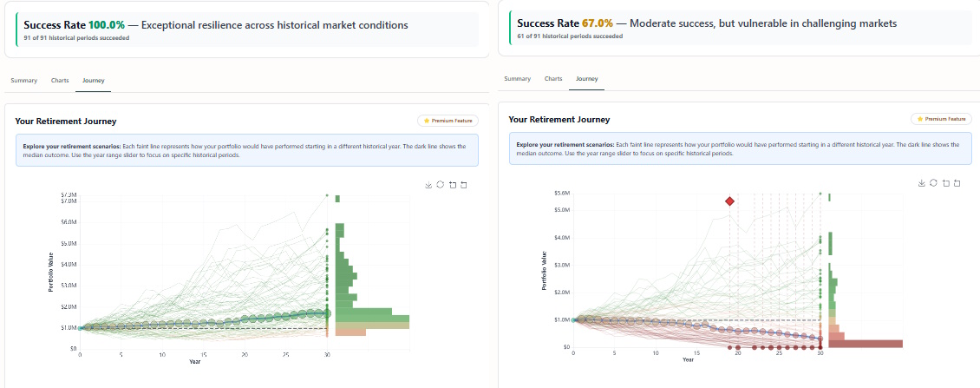Click "Moderate success, but vulnerable in challenging markets" text
This screenshot has width=980, height=388.
[x=763, y=23]
